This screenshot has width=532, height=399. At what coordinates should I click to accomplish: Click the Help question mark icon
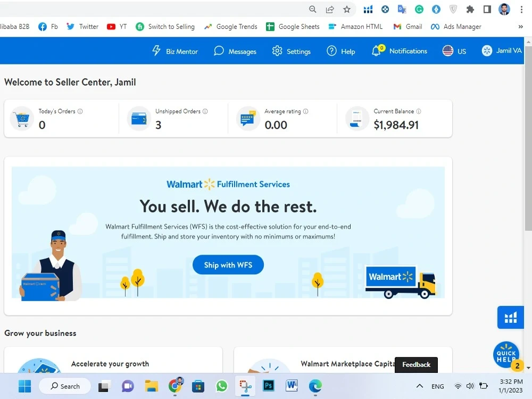[x=331, y=51]
